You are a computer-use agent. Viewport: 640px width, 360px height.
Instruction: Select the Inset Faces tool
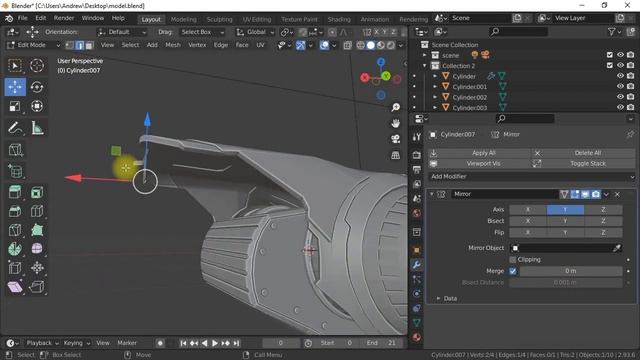point(37,192)
